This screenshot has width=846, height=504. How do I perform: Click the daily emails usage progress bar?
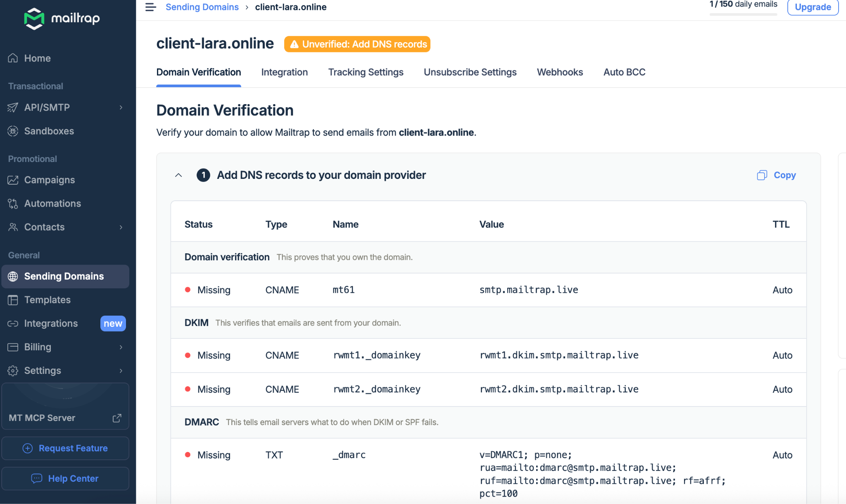point(743,14)
